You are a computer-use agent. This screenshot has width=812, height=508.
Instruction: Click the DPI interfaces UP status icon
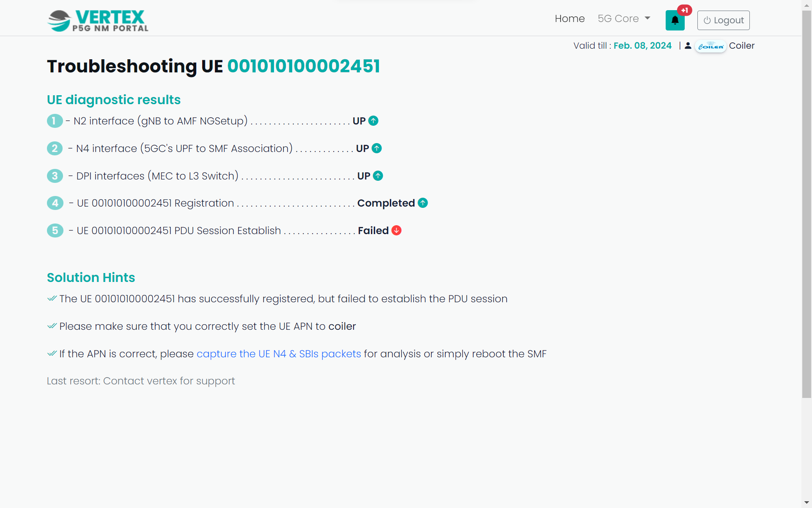(x=378, y=176)
